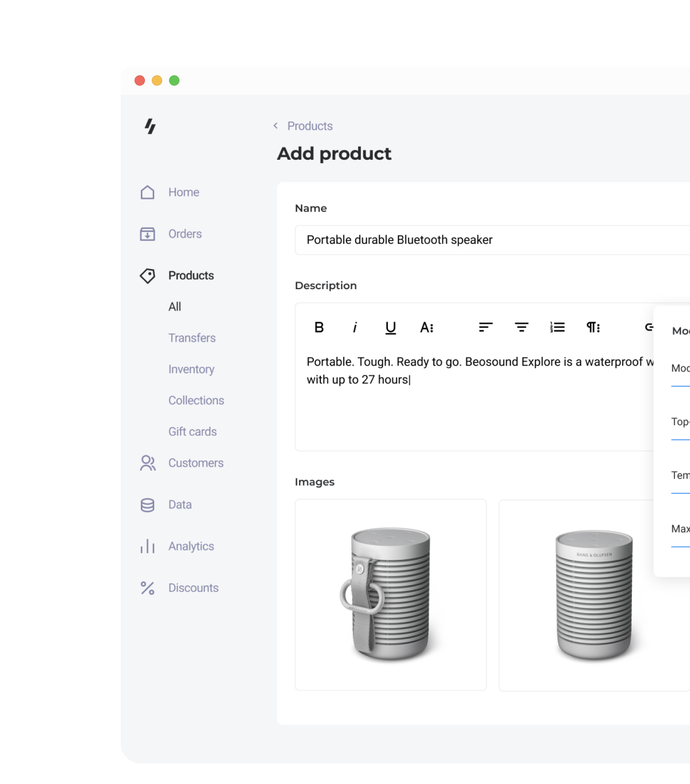Viewport: 690px width, 784px height.
Task: Click the red close window button
Action: [x=140, y=80]
